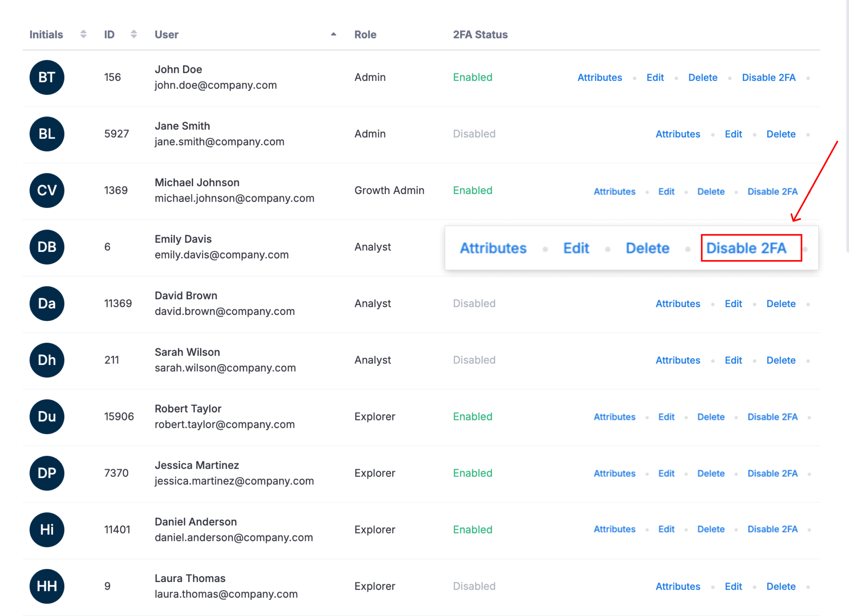Click the BT avatar for John Doe
The width and height of the screenshot is (849, 616).
(47, 77)
